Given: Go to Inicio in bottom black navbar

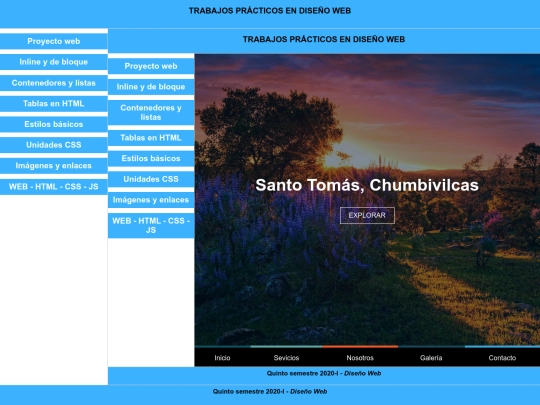Looking at the screenshot, I should pos(222,358).
